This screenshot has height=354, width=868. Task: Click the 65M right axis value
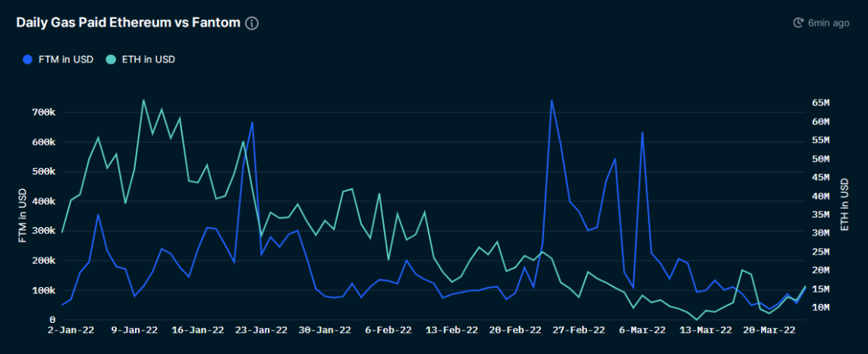pyautogui.click(x=820, y=103)
